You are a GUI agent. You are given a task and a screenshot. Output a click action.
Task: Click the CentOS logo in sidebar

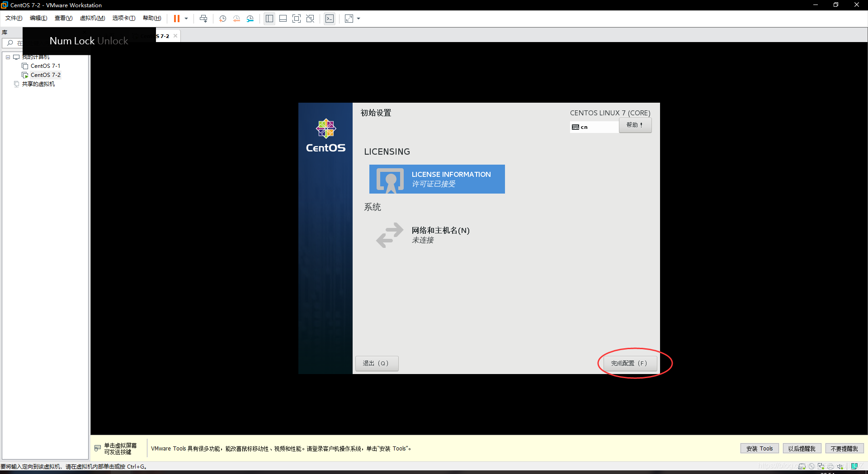tap(325, 136)
